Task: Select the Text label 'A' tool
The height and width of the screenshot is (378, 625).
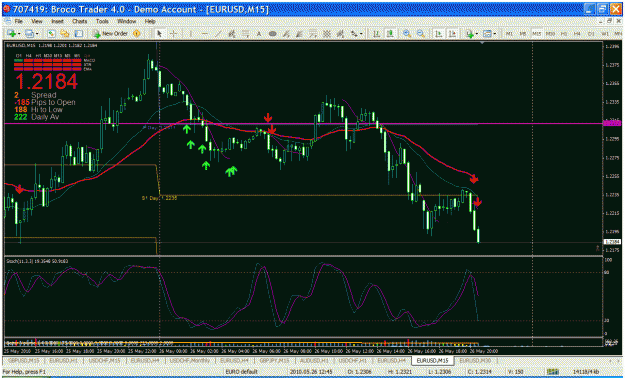Action: (x=259, y=34)
